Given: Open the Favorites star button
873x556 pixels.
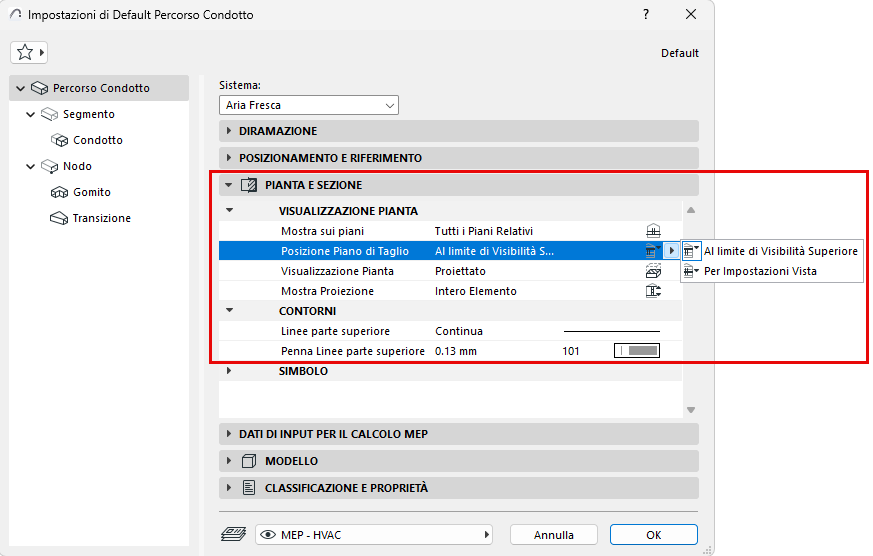Looking at the screenshot, I should pyautogui.click(x=28, y=53).
